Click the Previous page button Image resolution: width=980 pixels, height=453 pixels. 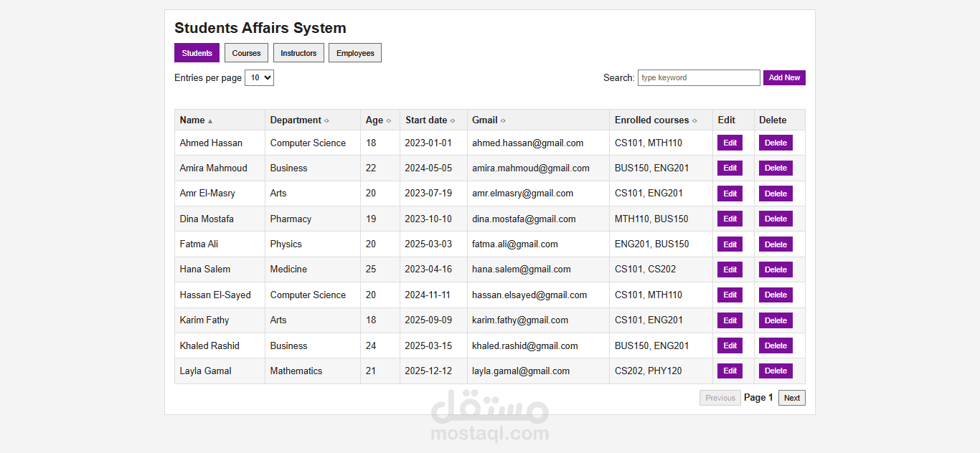click(x=720, y=398)
